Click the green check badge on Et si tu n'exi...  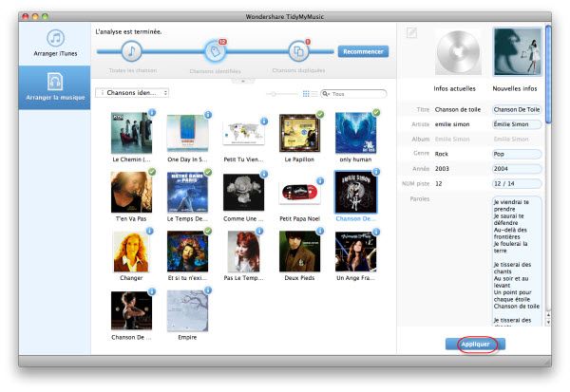(x=208, y=231)
